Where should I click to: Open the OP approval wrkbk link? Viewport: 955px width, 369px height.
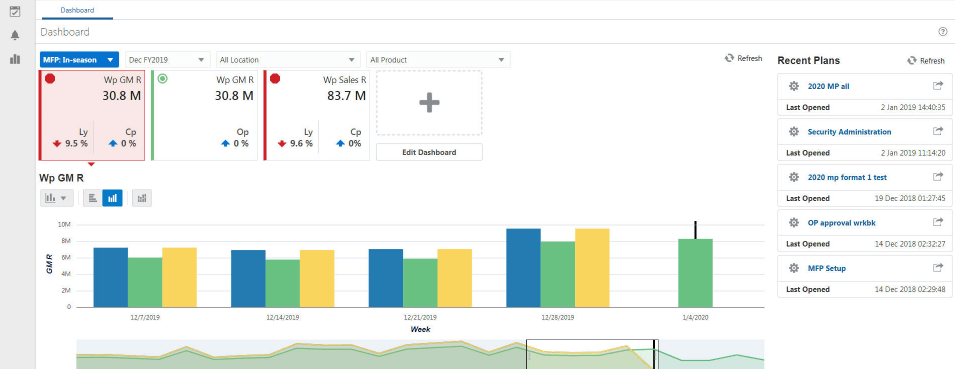click(x=842, y=223)
